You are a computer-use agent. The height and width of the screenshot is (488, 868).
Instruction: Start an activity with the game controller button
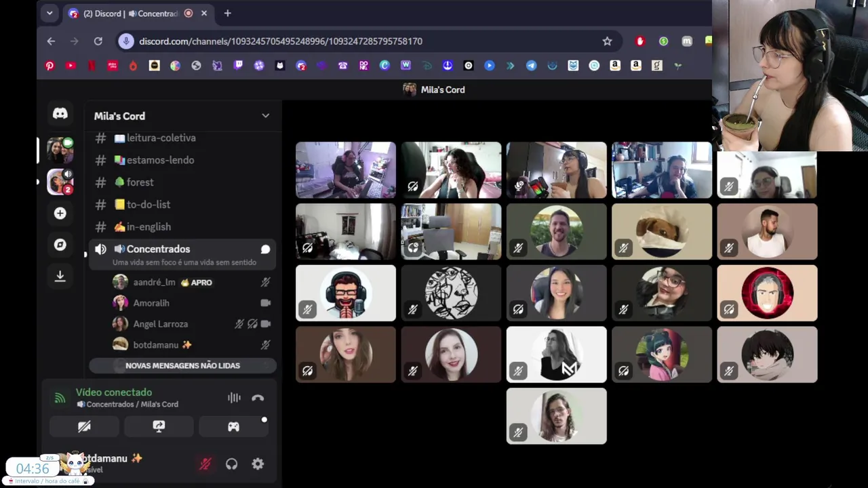tap(233, 426)
